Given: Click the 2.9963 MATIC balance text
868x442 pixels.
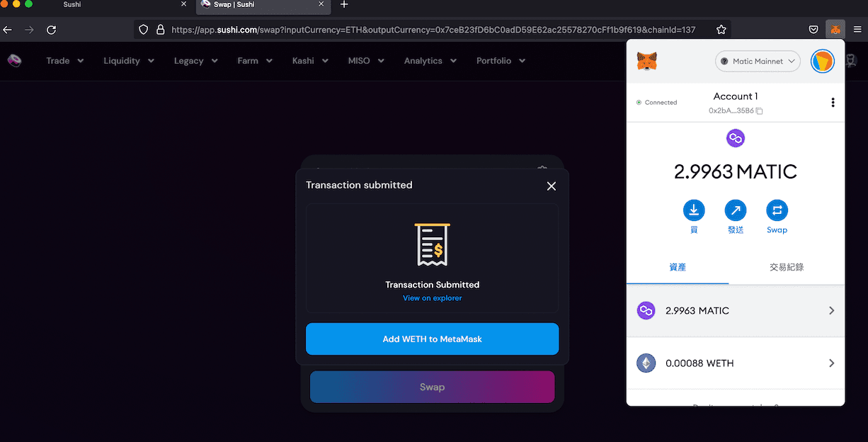Looking at the screenshot, I should [736, 171].
